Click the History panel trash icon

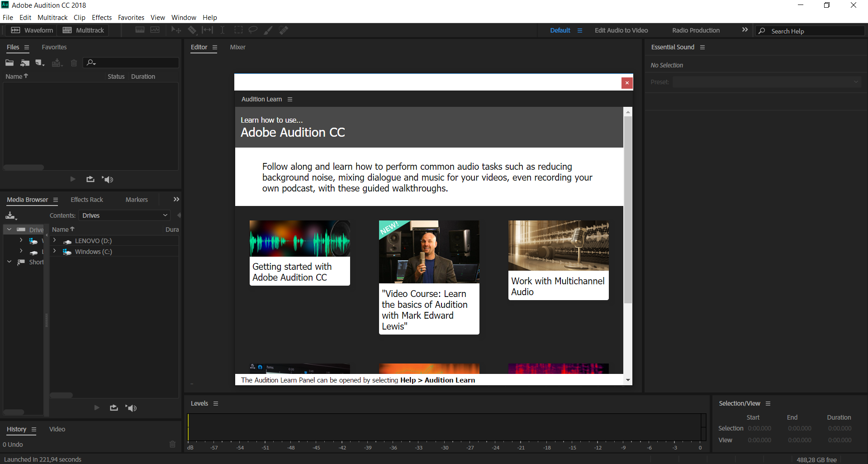tap(172, 444)
